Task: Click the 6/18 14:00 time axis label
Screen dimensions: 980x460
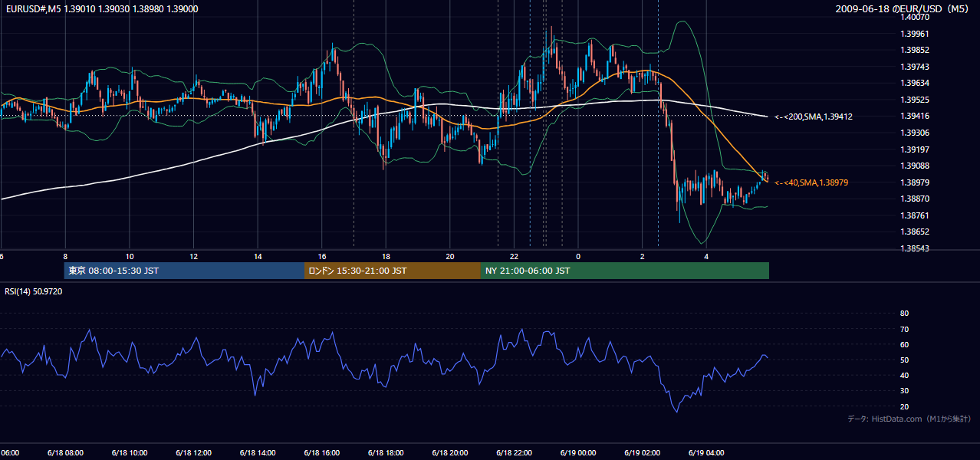Action: pyautogui.click(x=258, y=452)
